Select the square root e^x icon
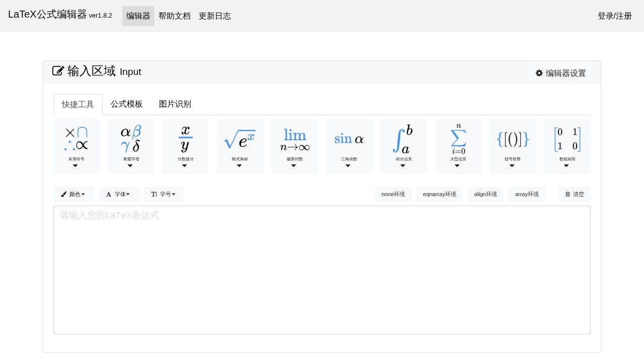The width and height of the screenshot is (644, 362). coord(240,146)
